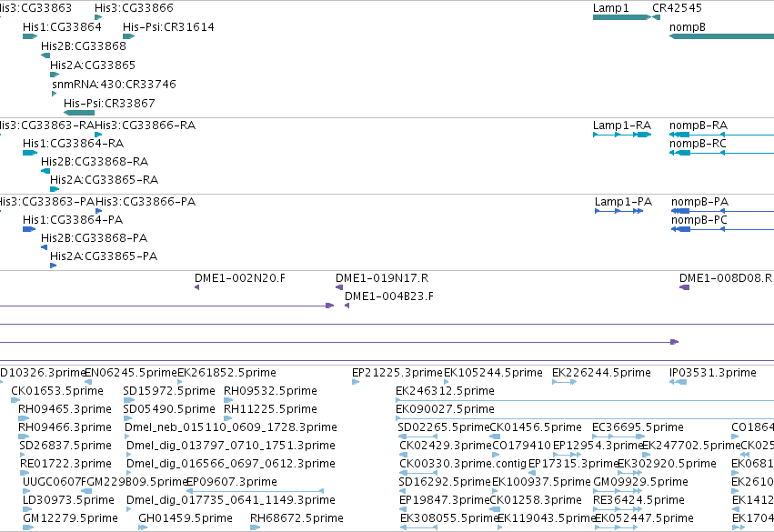
Task: Select the EK090027.5prime EST line
Action: (585, 418)
